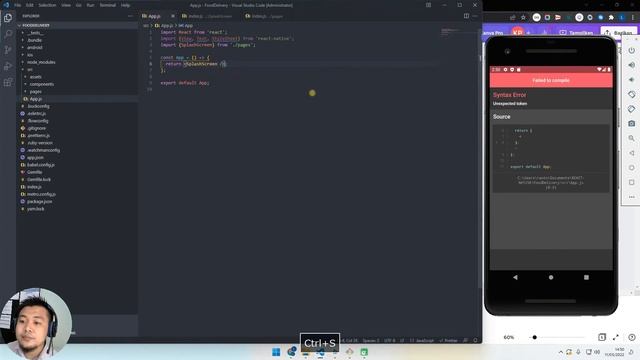Open app.json in the explorer
This screenshot has width=640, height=360.
(35, 158)
